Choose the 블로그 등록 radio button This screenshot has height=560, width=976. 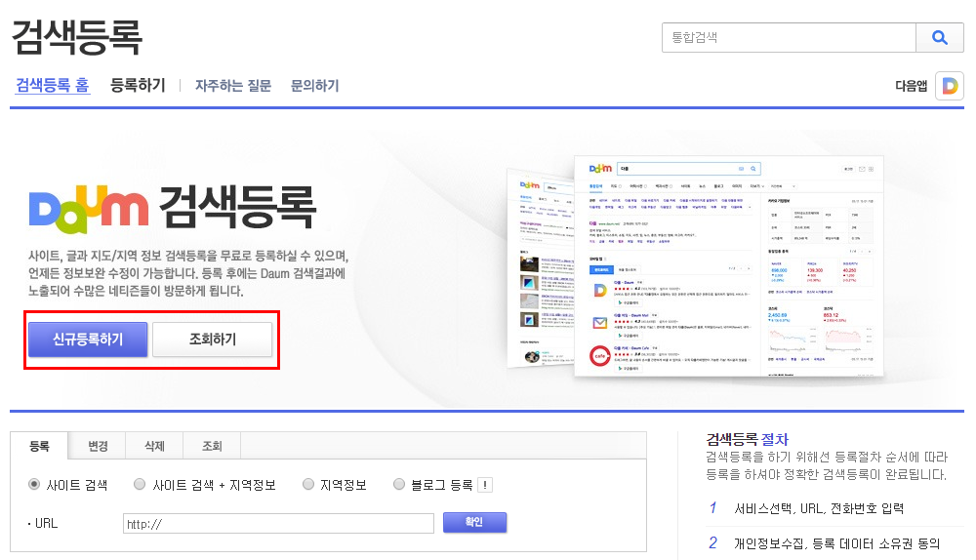tap(399, 484)
